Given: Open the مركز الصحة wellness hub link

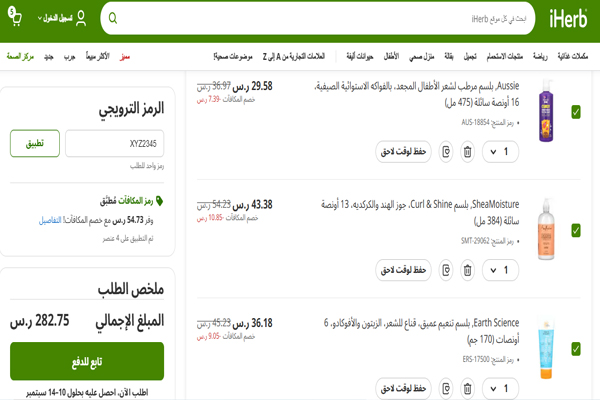Looking at the screenshot, I should (x=20, y=57).
